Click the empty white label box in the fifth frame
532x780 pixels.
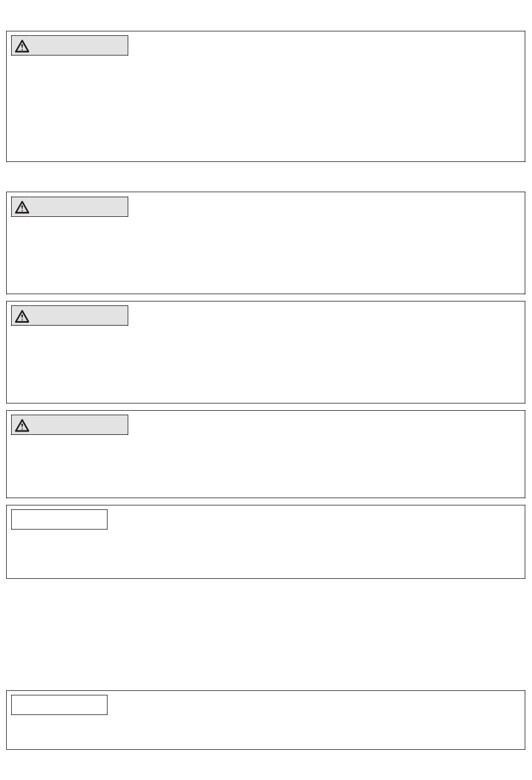pos(59,519)
